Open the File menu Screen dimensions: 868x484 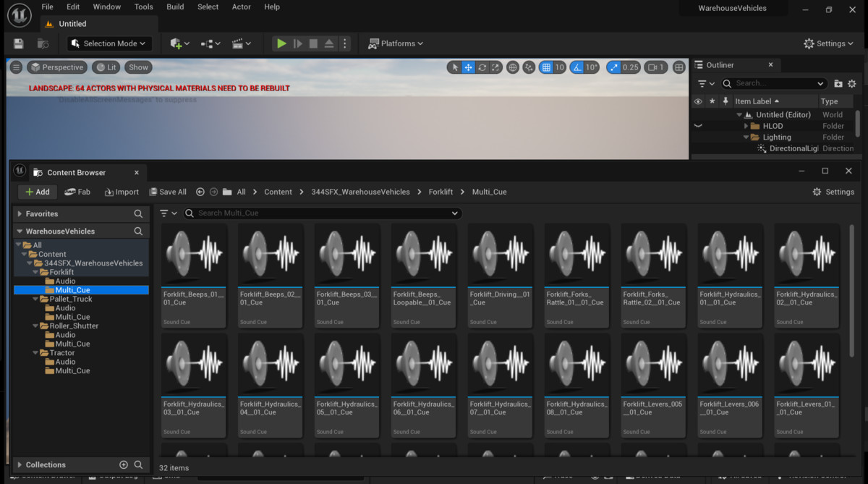tap(47, 7)
